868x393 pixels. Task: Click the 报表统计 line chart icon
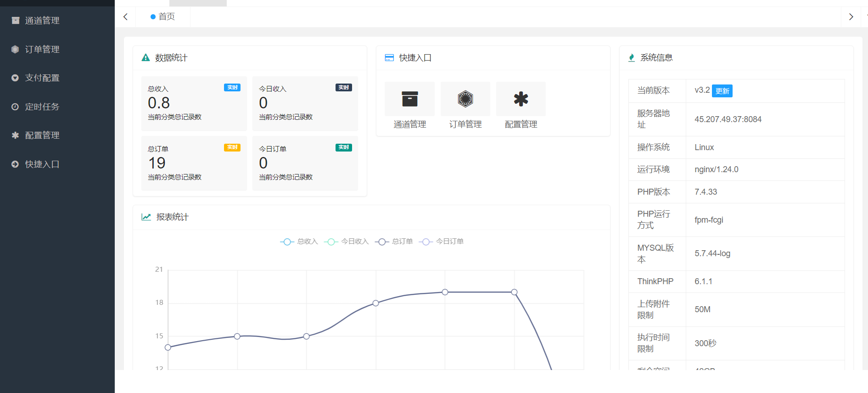point(146,217)
